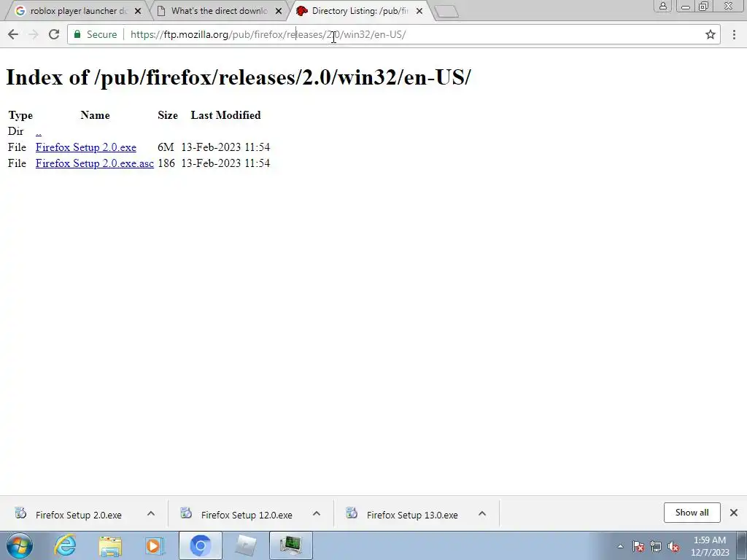Viewport: 747px width, 560px height.
Task: Close the roblox player launcher tab
Action: pos(138,11)
